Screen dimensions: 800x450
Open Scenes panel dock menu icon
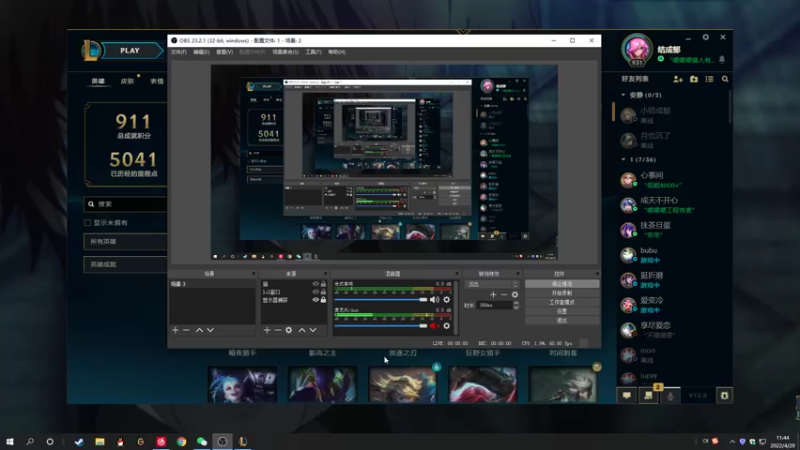253,274
